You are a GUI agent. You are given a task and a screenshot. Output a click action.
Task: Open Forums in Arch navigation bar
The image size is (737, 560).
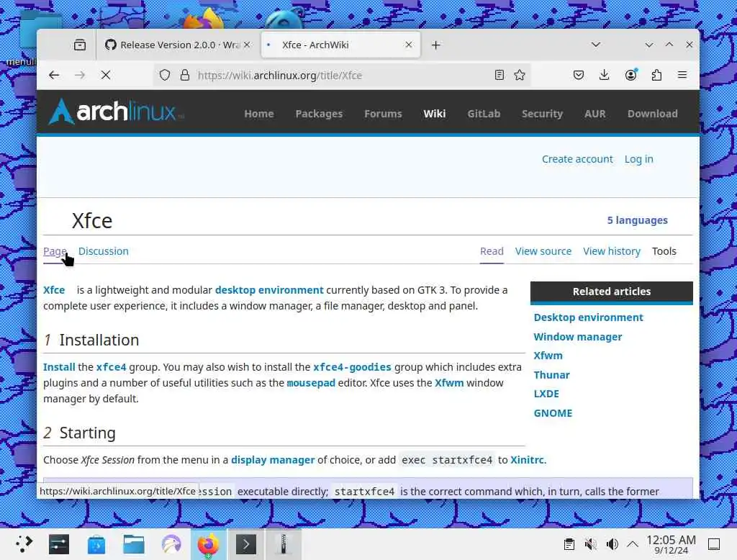pos(383,114)
